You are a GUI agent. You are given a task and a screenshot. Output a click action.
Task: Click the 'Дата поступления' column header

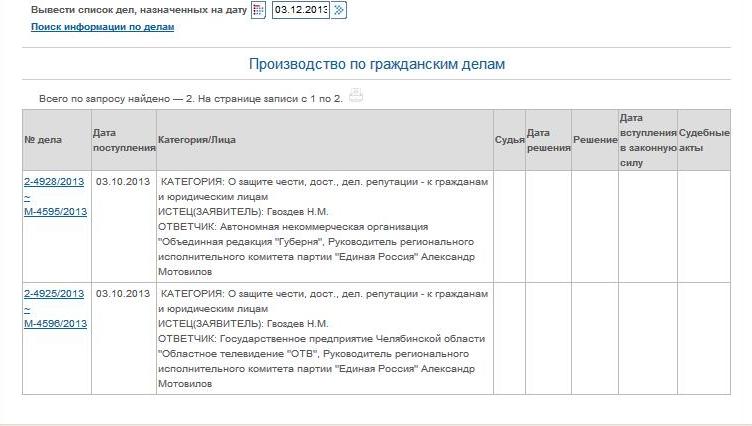click(124, 140)
